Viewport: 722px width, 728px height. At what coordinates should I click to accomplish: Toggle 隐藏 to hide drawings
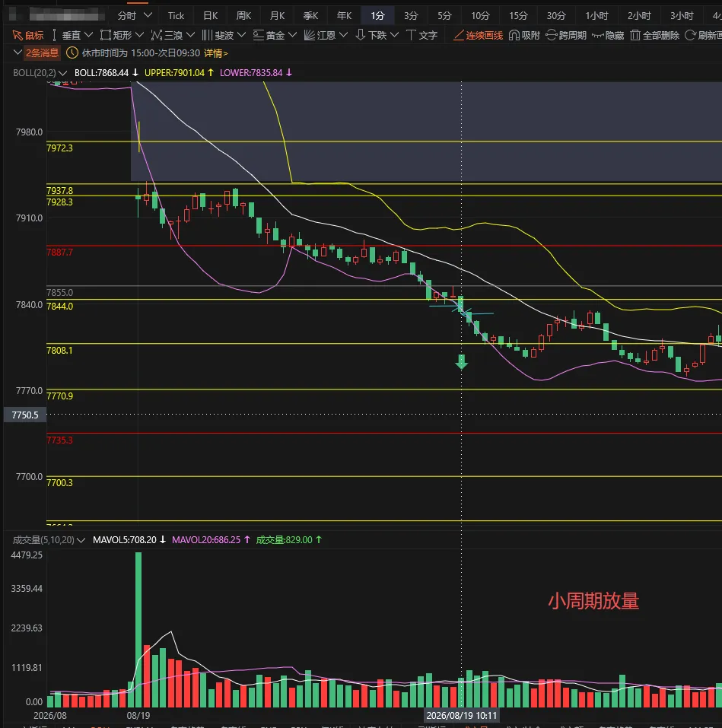(608, 35)
